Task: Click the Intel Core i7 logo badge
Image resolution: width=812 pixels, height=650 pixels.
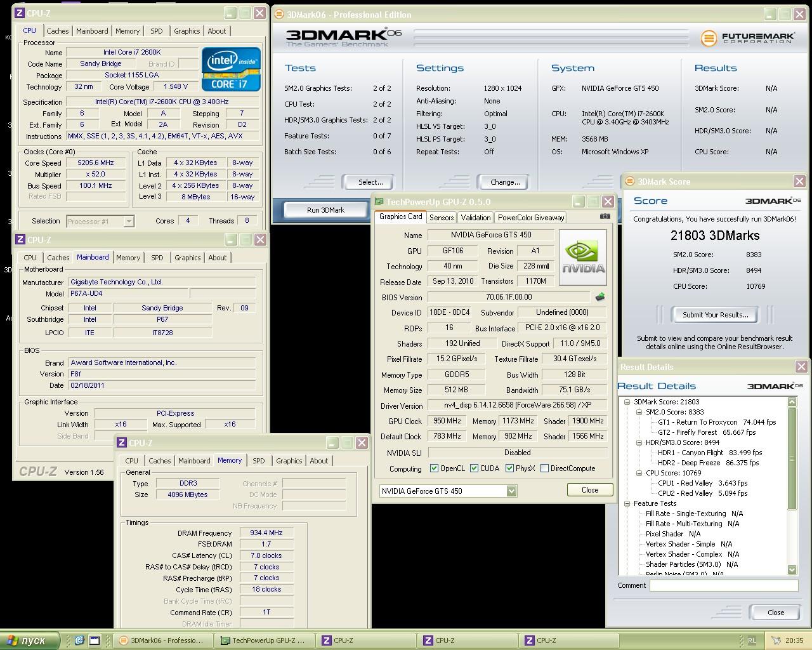Action: (x=231, y=69)
